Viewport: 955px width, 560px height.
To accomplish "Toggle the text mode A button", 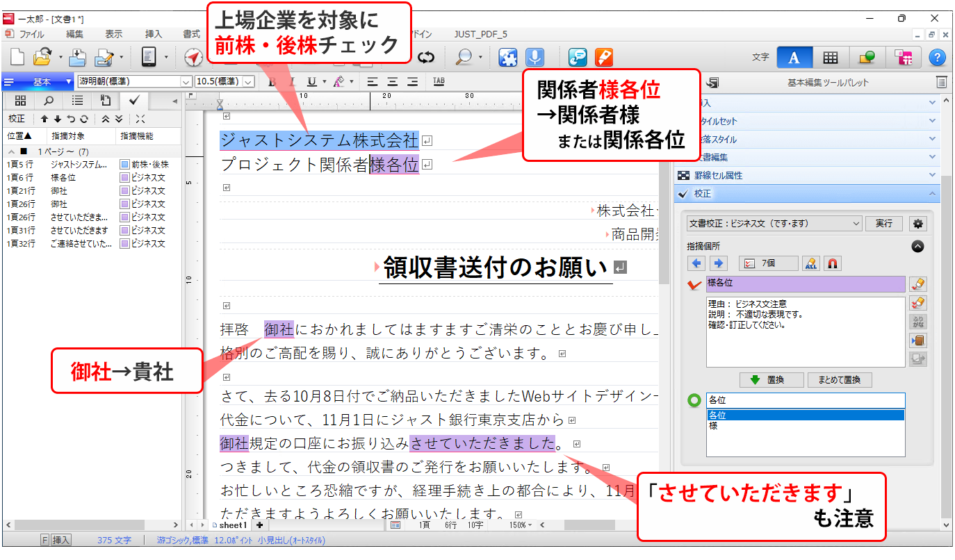I will [x=794, y=58].
